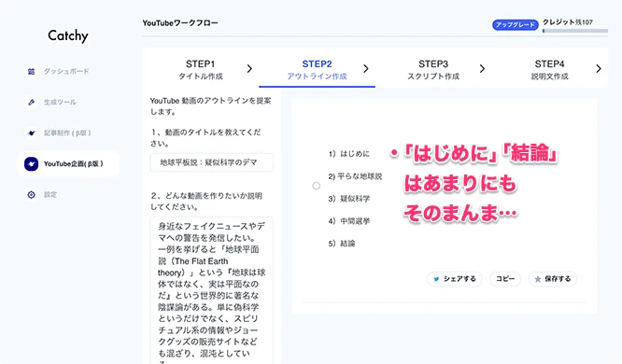Click the クレジット残 progress bar
622x364 pixels.
click(575, 31)
